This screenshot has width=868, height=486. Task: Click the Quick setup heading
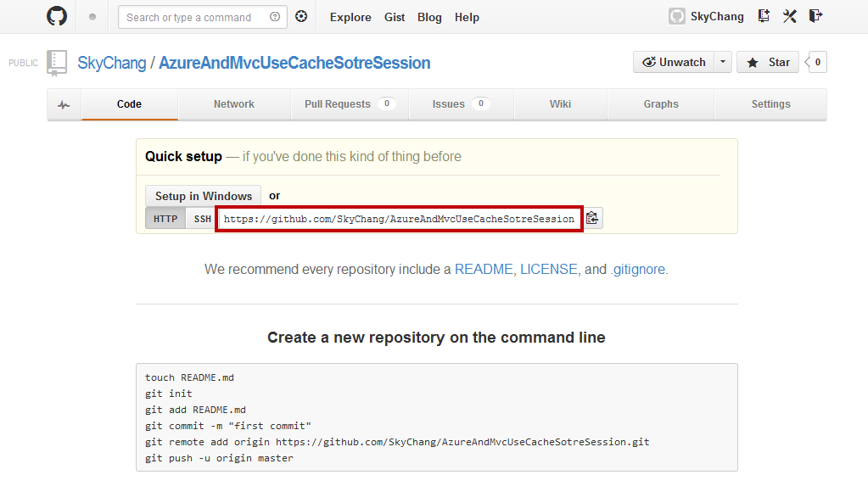[x=183, y=157]
